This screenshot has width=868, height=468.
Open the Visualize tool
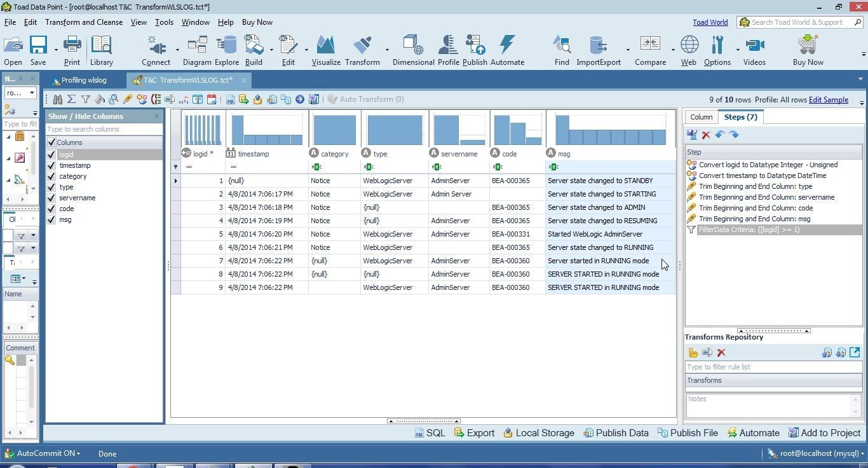326,50
